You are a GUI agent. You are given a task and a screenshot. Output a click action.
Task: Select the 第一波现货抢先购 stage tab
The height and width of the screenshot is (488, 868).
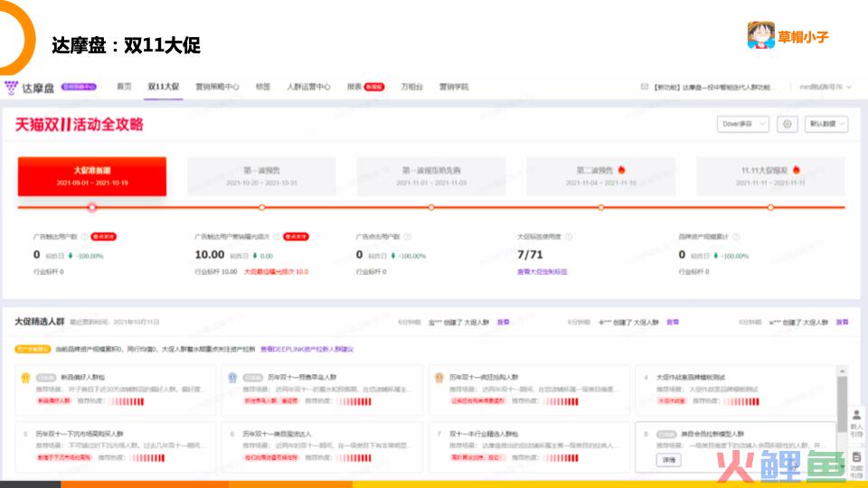point(431,176)
